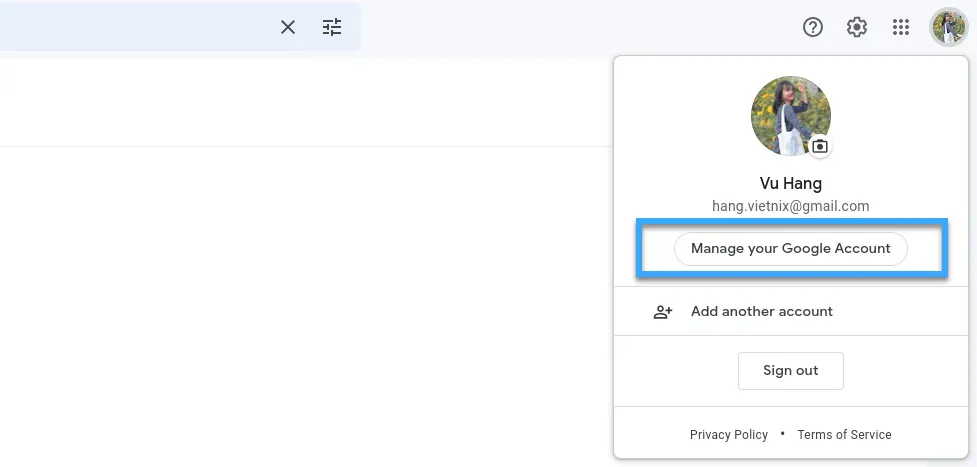Click the hang.vietnix@gmail.com email address
977x467 pixels.
(x=790, y=206)
